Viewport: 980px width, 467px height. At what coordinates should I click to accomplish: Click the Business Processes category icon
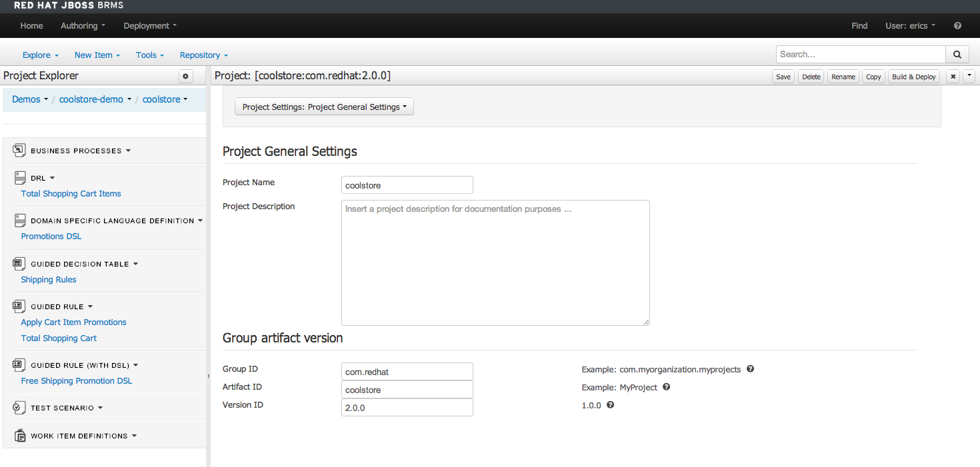[x=19, y=151]
